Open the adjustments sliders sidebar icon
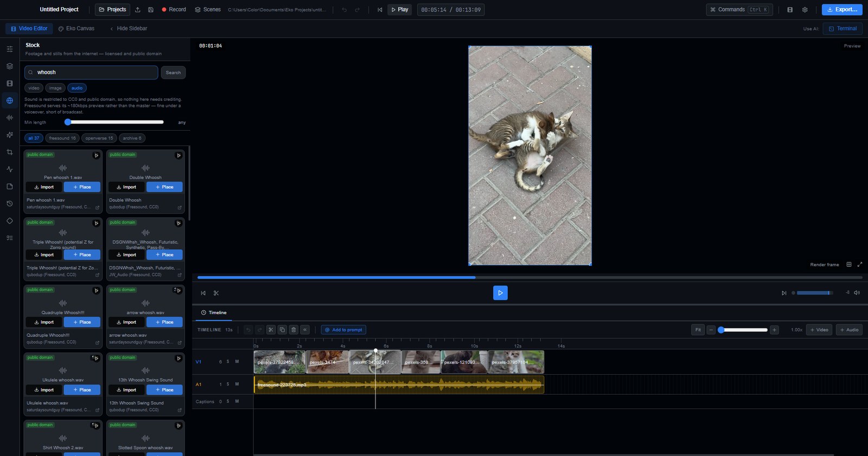Screen dimensions: 868x456 [10, 49]
